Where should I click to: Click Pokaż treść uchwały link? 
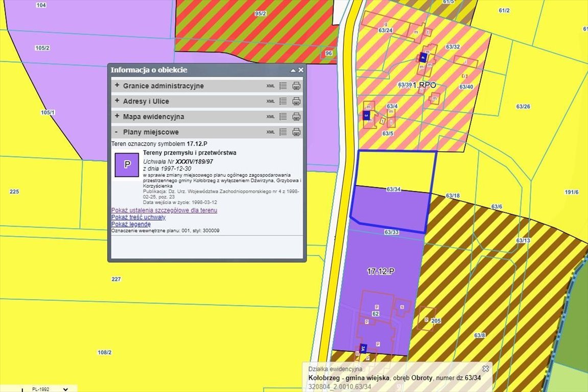point(138,217)
